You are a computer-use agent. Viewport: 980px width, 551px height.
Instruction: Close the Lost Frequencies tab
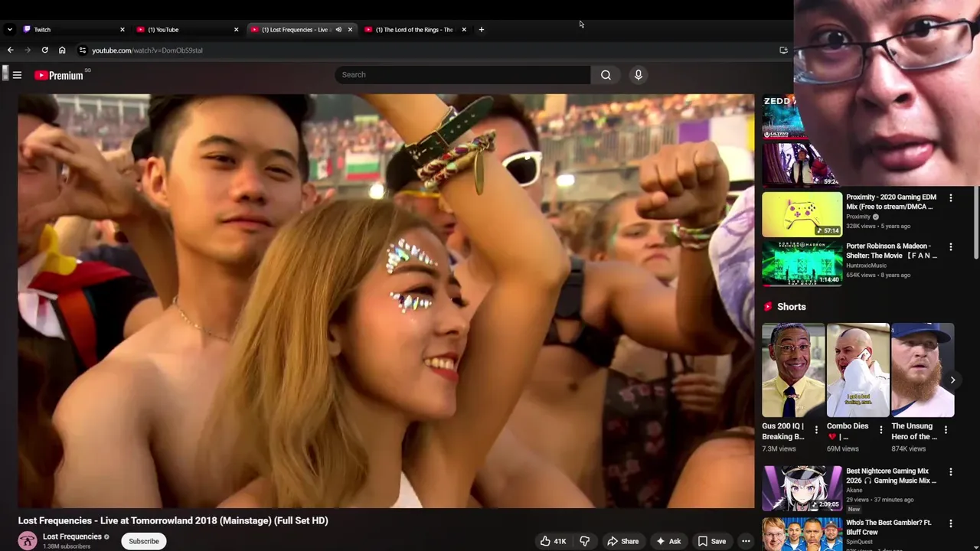pos(350,30)
